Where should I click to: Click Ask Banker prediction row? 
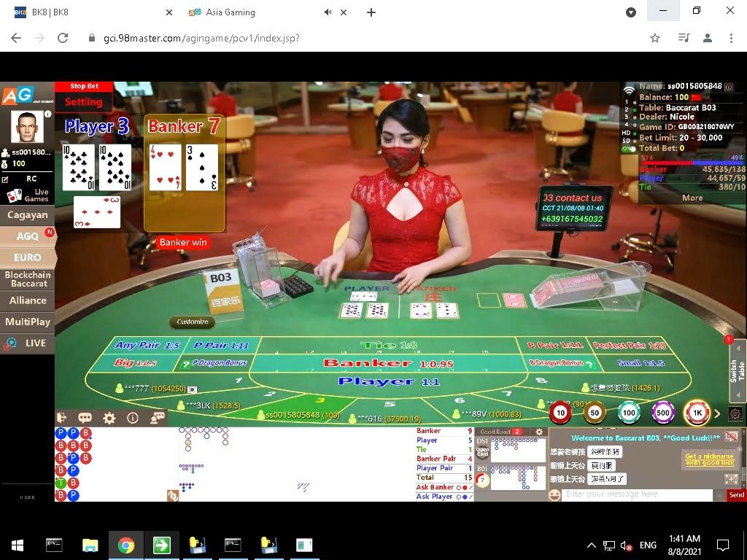(444, 487)
